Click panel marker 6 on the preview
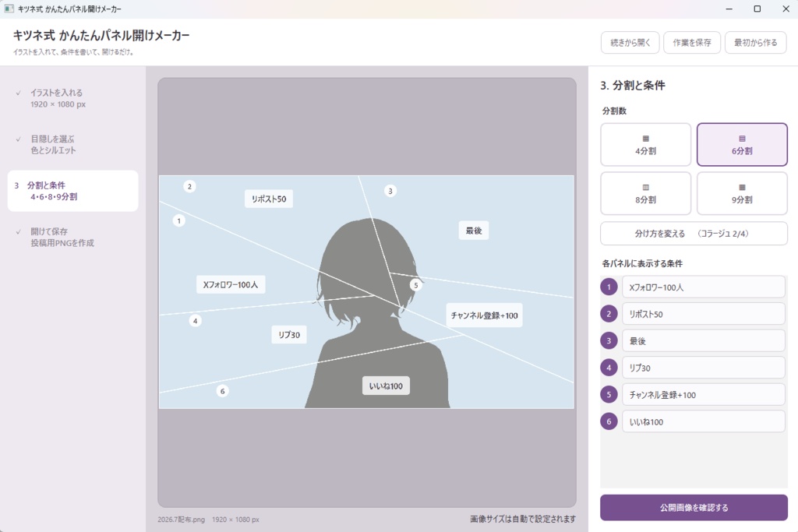The image size is (798, 532). pyautogui.click(x=222, y=391)
